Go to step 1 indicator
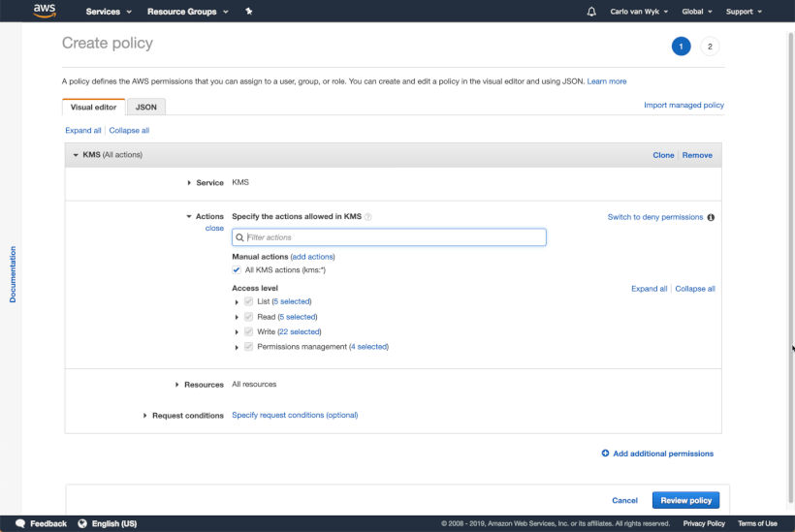The image size is (795, 532). [x=681, y=47]
